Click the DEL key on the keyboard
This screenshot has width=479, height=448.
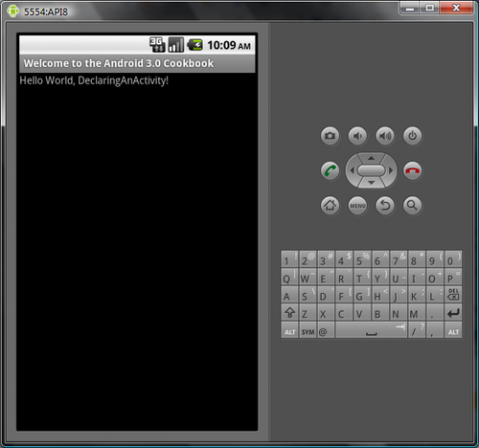click(x=453, y=295)
